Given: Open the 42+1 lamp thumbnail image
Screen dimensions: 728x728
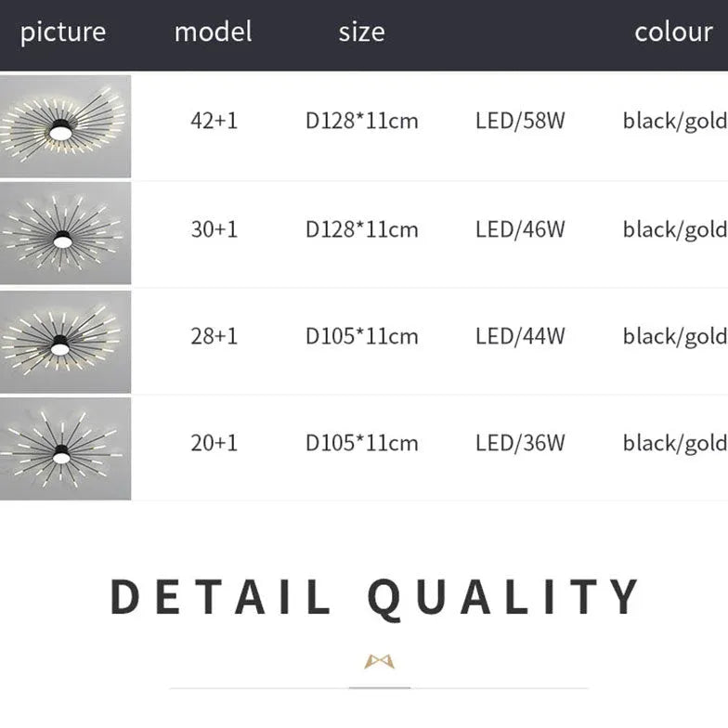Looking at the screenshot, I should tap(65, 126).
